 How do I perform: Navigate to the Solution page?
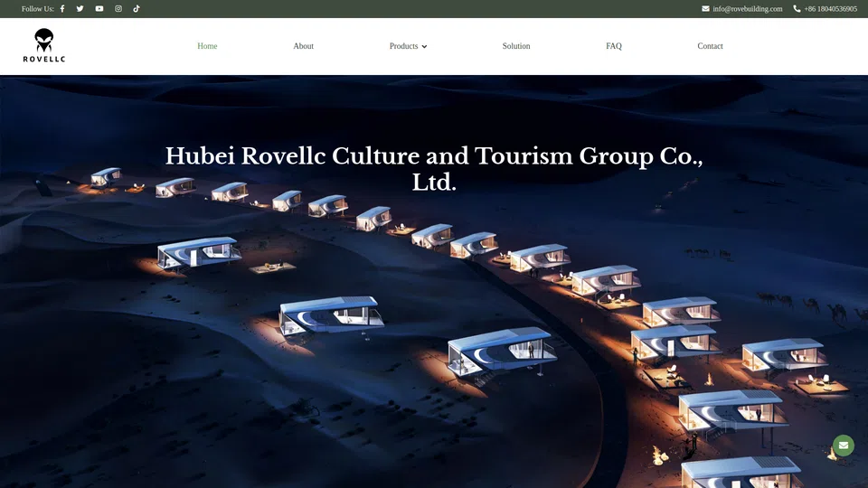[516, 46]
